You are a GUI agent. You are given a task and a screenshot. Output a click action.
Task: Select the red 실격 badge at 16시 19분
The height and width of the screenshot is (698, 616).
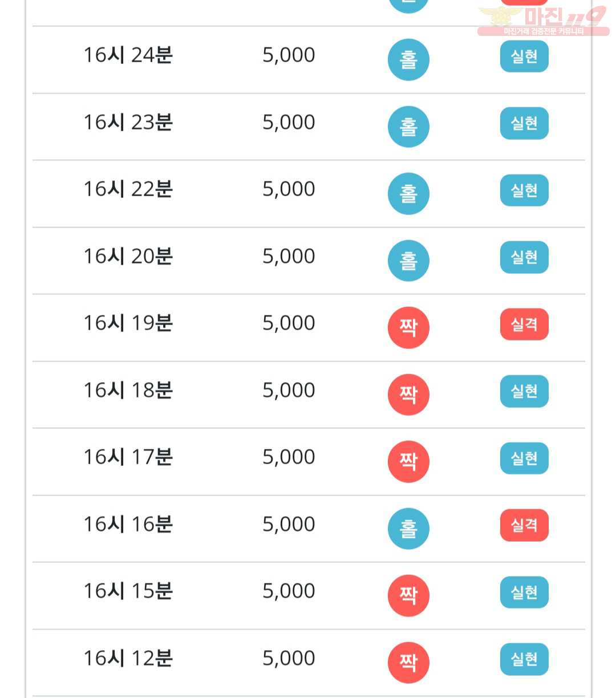524,324
